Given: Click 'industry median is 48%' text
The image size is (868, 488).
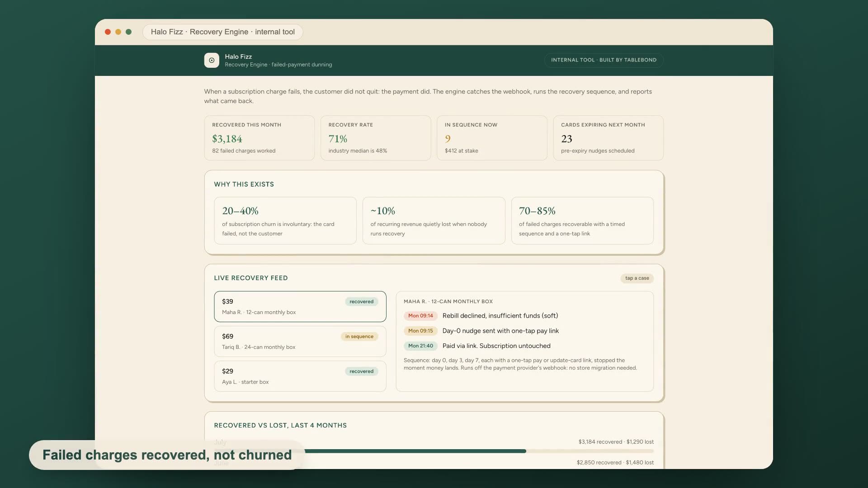Looking at the screenshot, I should click(x=358, y=151).
